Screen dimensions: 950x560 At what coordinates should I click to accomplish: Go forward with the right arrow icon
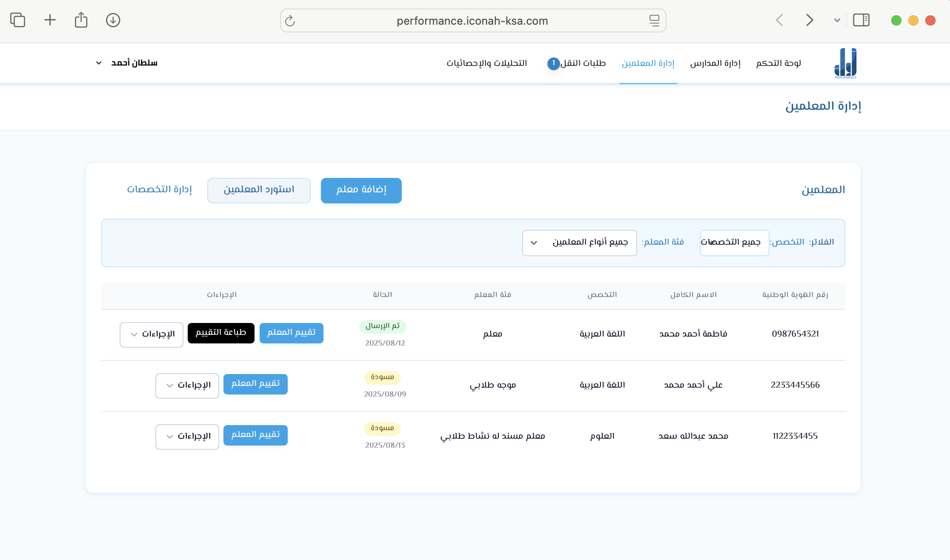(809, 20)
